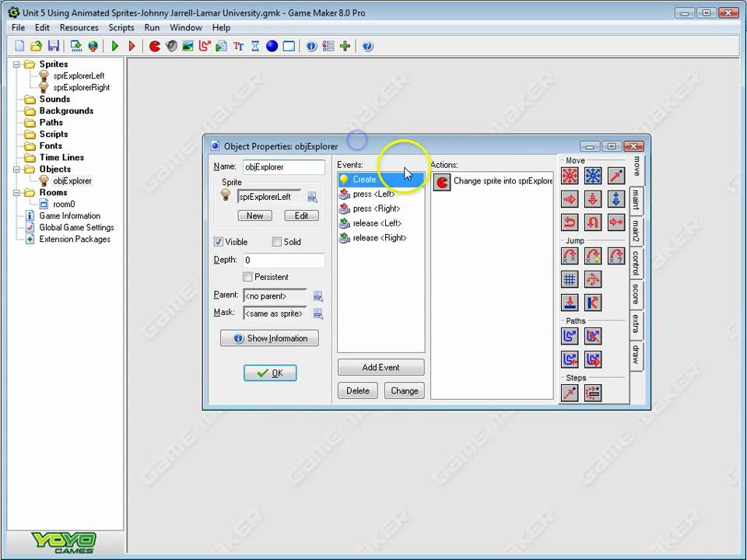Image resolution: width=747 pixels, height=560 pixels.
Task: Collapse the Objects folder in tree
Action: (x=16, y=169)
